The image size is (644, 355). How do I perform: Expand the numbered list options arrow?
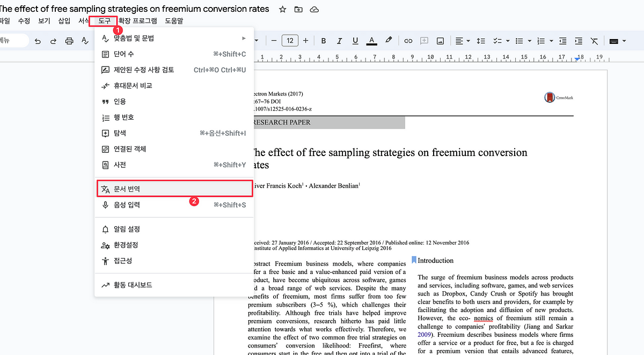point(550,41)
